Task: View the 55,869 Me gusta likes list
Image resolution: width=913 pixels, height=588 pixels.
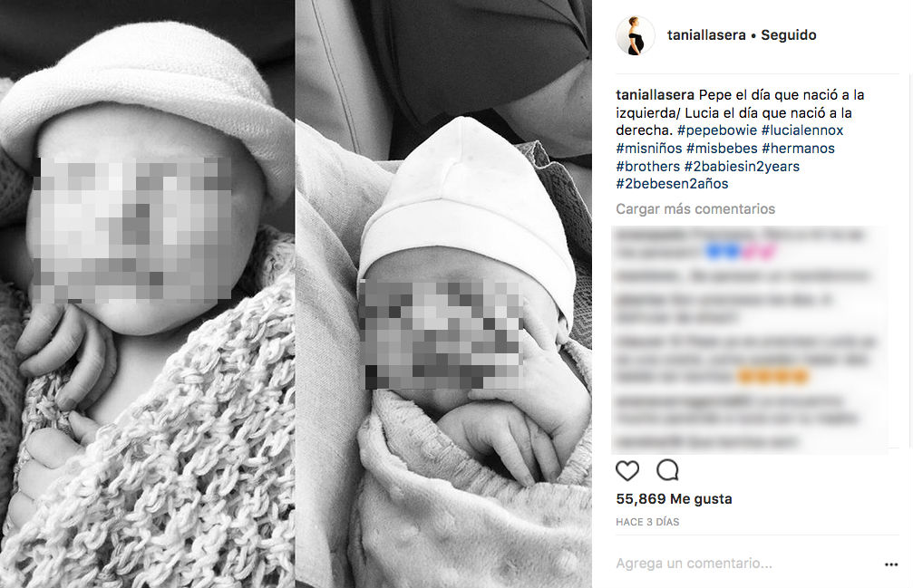Action: [x=674, y=499]
